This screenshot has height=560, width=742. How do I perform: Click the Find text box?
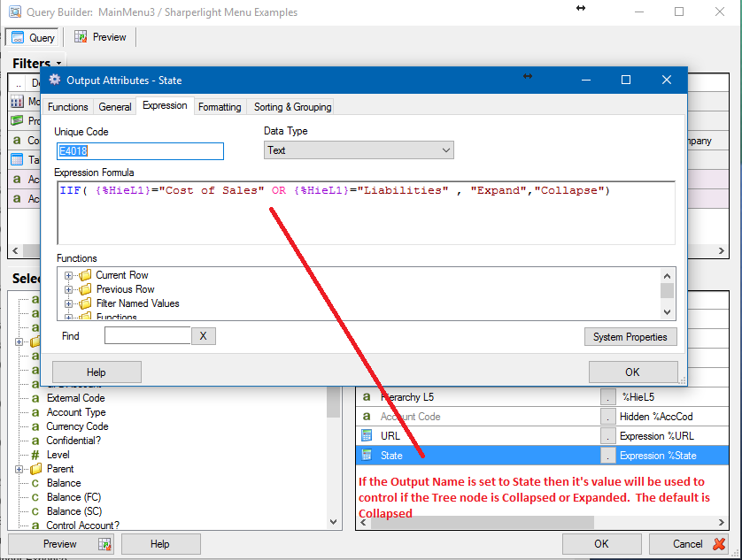(148, 336)
